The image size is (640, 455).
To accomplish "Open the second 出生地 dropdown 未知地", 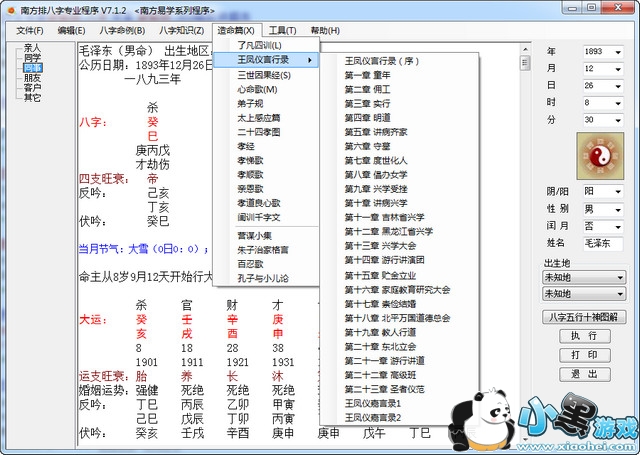I will 584,294.
